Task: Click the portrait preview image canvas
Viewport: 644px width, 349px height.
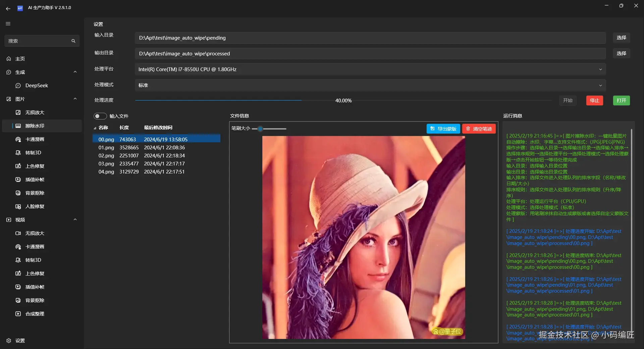Action: coord(364,237)
